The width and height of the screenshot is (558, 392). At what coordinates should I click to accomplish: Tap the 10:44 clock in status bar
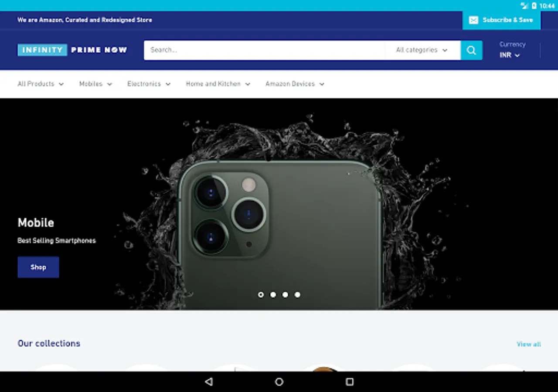click(547, 6)
